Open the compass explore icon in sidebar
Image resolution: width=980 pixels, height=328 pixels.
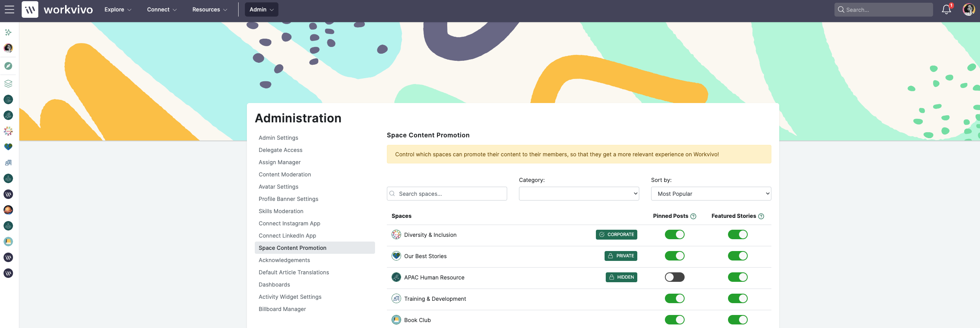[8, 66]
